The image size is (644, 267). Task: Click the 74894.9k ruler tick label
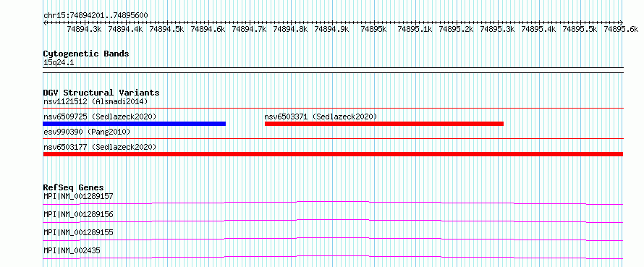click(x=332, y=29)
